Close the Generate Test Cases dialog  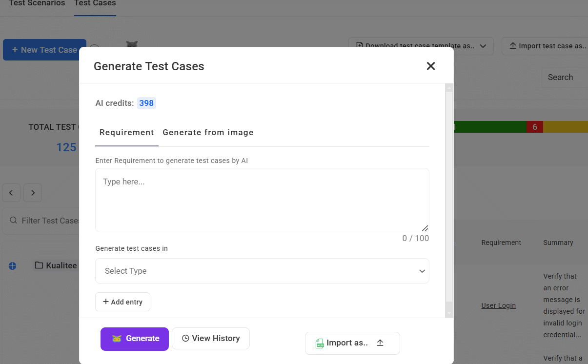[x=430, y=66]
